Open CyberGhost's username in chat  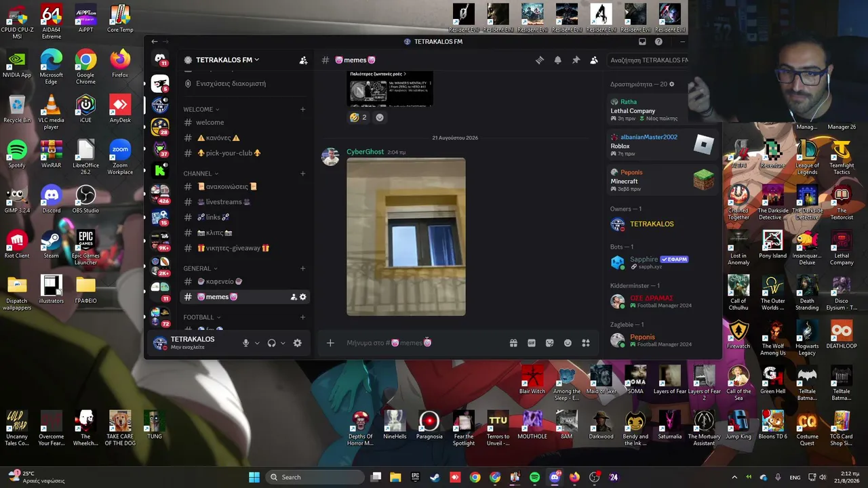pos(365,152)
